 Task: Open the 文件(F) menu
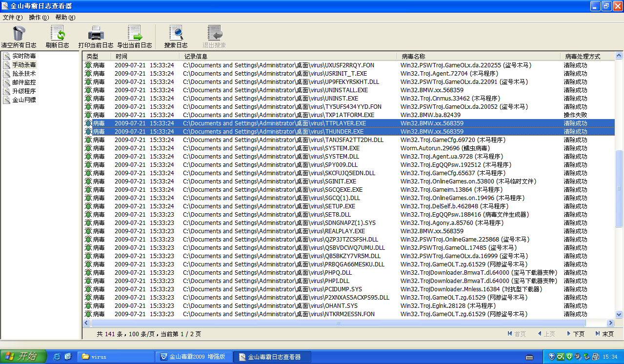pyautogui.click(x=13, y=18)
